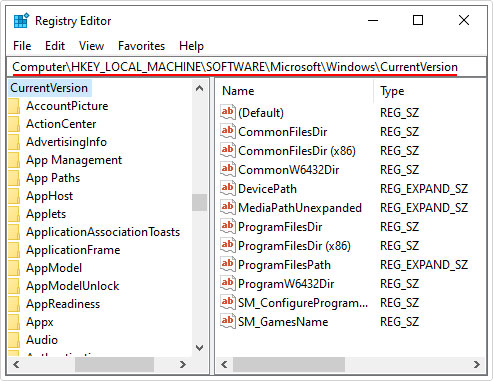Select the SM_ConfigureProgram... value name
Screen dimensions: 493x381
(x=303, y=303)
